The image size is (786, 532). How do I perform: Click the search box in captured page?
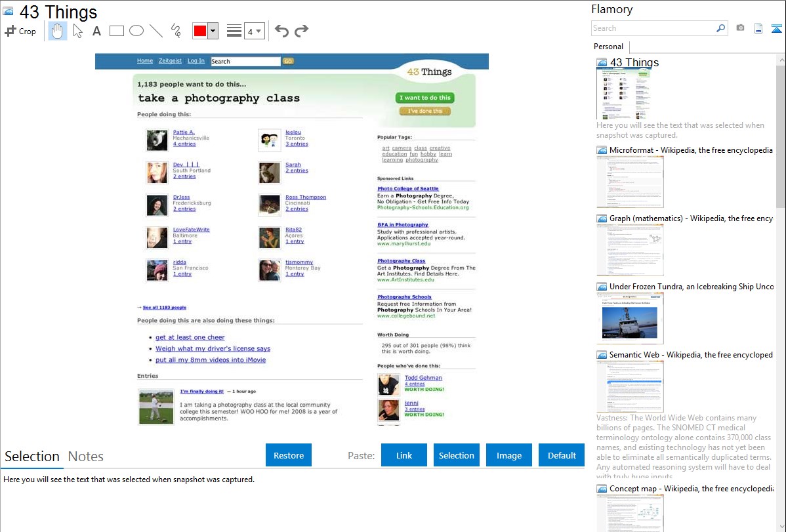(245, 61)
